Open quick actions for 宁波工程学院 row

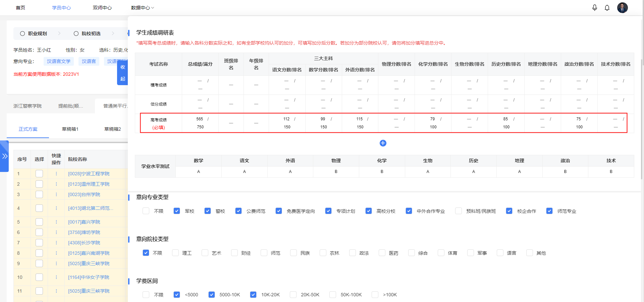click(x=56, y=173)
